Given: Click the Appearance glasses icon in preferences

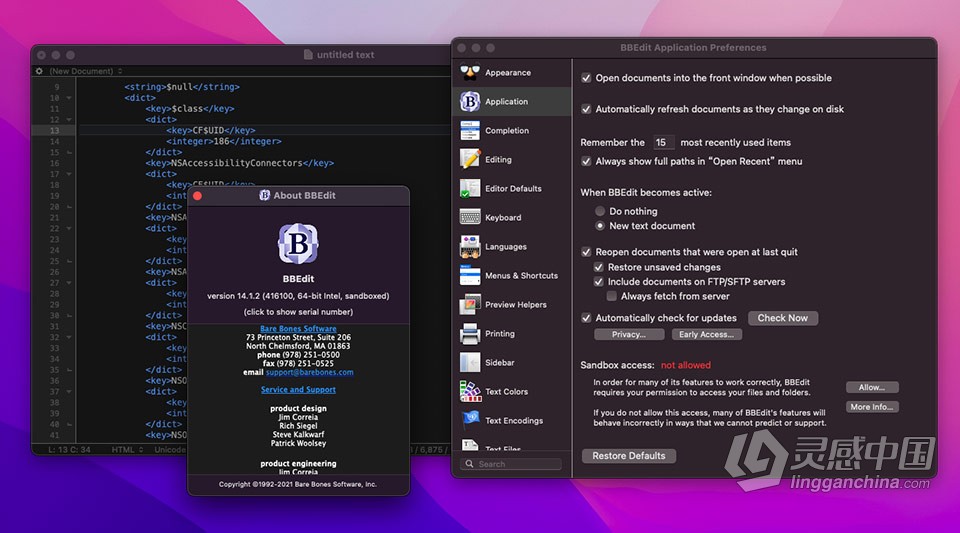Looking at the screenshot, I should pos(470,72).
